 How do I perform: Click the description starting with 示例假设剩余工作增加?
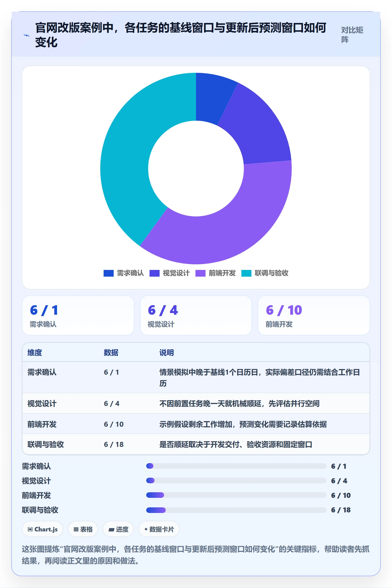pos(243,424)
